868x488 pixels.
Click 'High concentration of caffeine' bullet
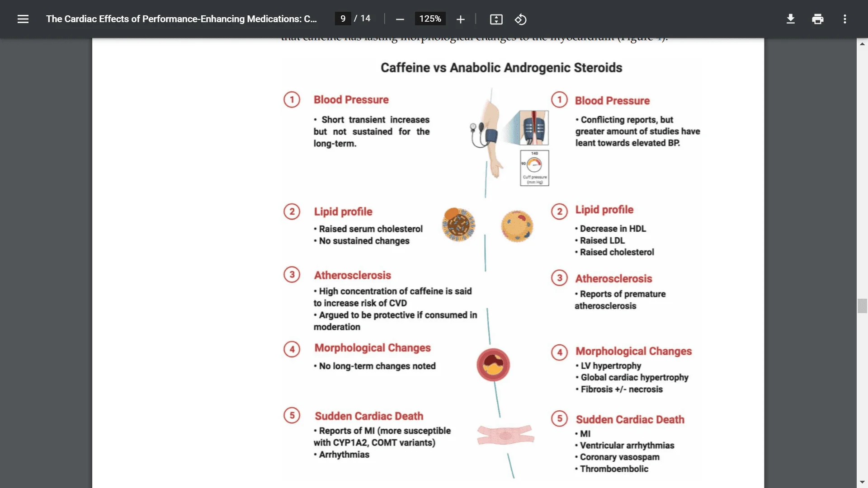coord(393,297)
